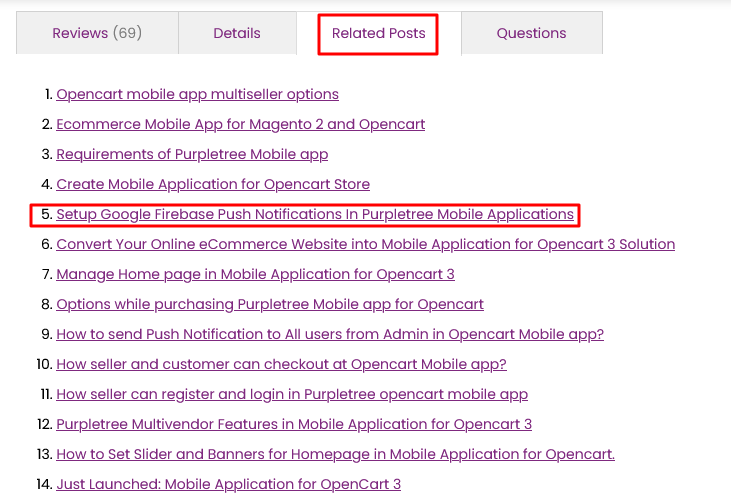The width and height of the screenshot is (731, 501).
Task: Open 'Ecommerce Mobile App for Magento 2 and Opencart'
Action: point(241,124)
